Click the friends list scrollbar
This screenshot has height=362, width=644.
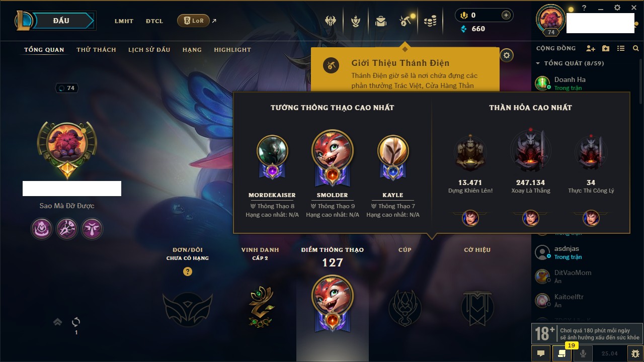[640, 151]
